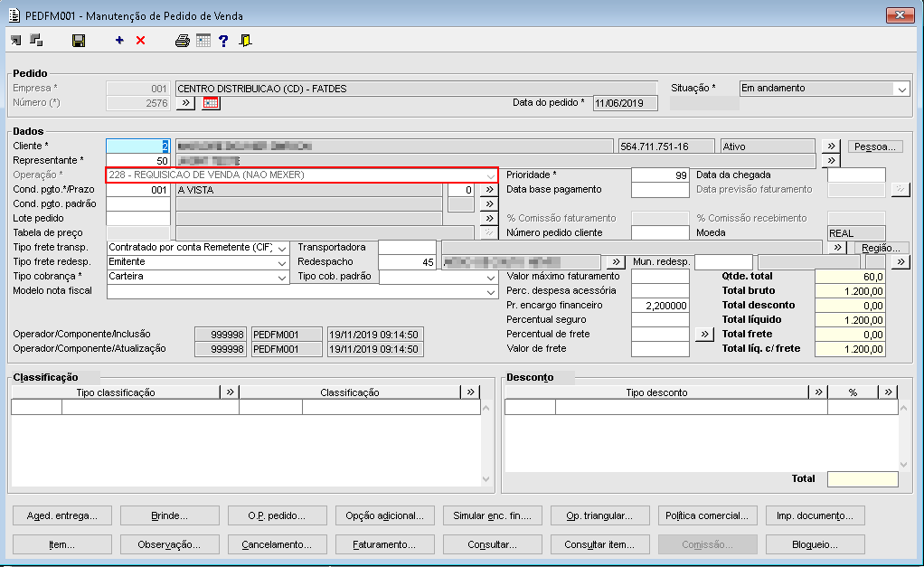
Task: Click the arrow-box icon starting the toolbar
Action: click(x=16, y=40)
